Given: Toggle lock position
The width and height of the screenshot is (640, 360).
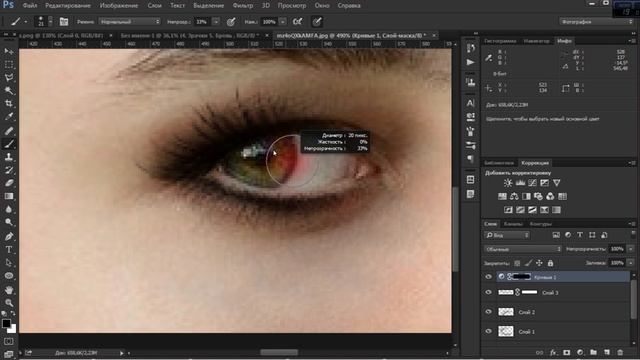Looking at the screenshot, I should 539,263.
